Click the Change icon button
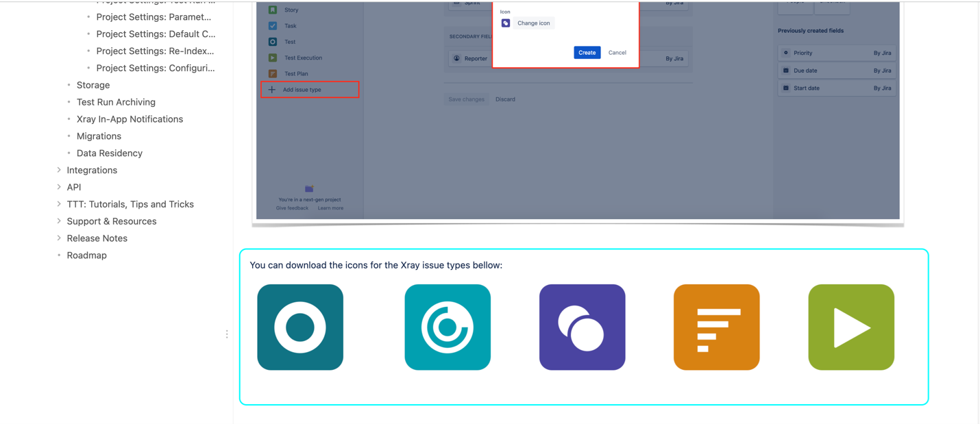980x424 pixels. [533, 23]
